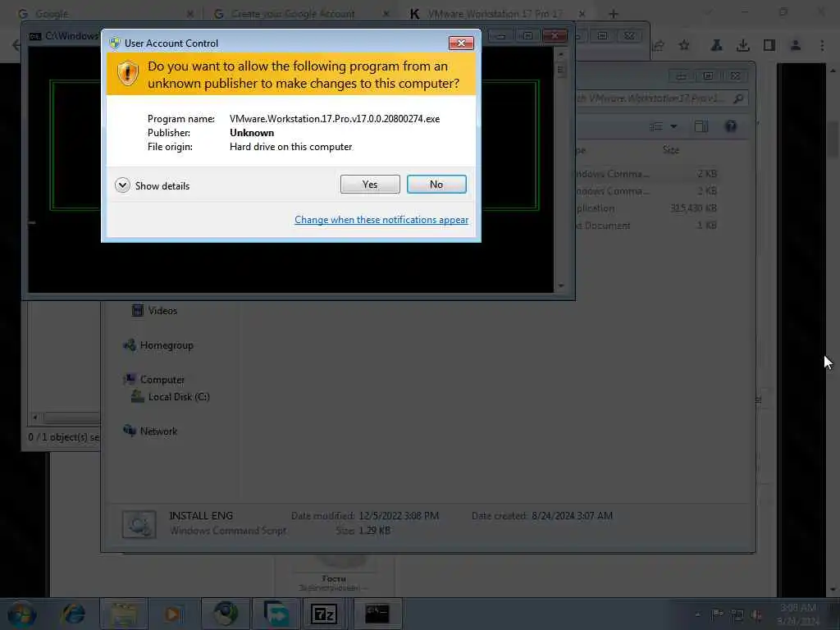Screen dimensions: 840x630
Task: Select Videos in the Explorer navigation pane
Action: pos(162,311)
